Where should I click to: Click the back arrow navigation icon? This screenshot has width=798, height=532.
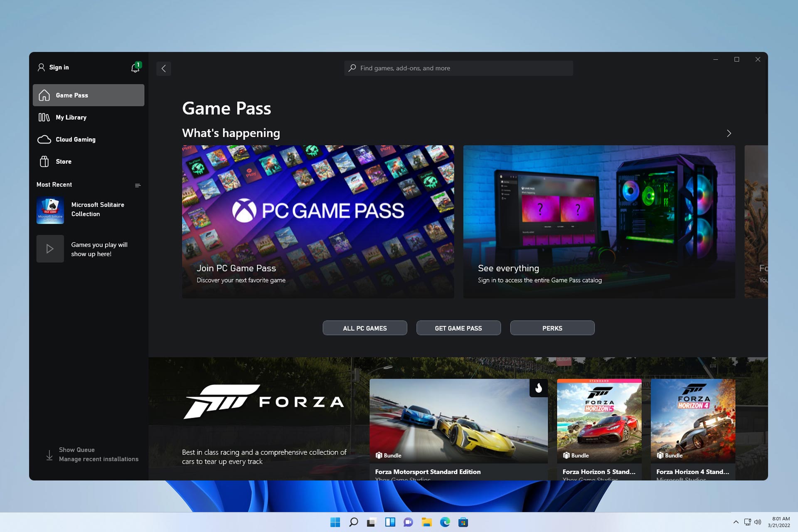click(x=163, y=68)
